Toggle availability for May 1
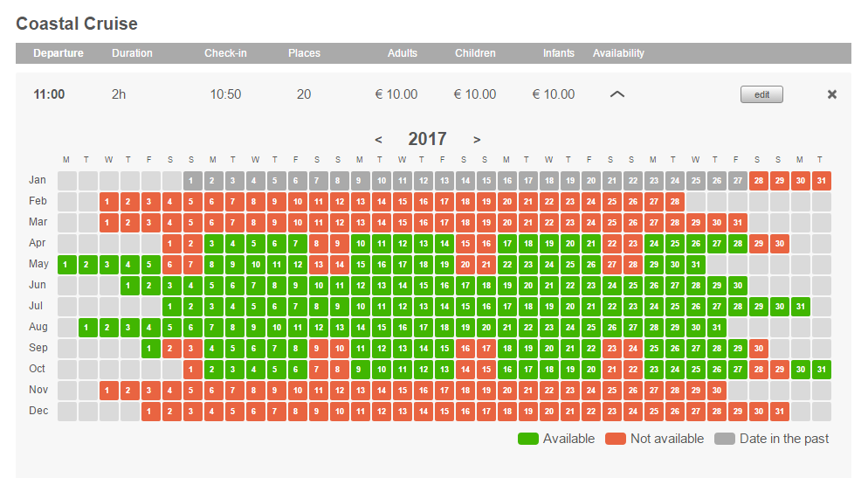Viewport: 868px width, 478px height. (67, 264)
